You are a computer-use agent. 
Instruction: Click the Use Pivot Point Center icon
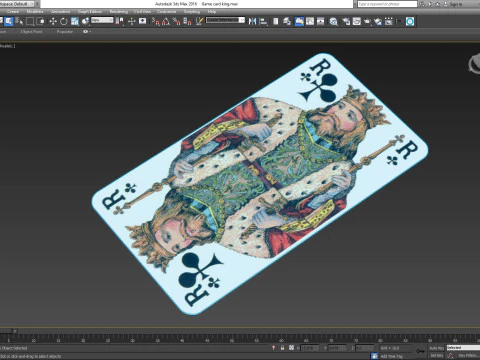[x=119, y=21]
